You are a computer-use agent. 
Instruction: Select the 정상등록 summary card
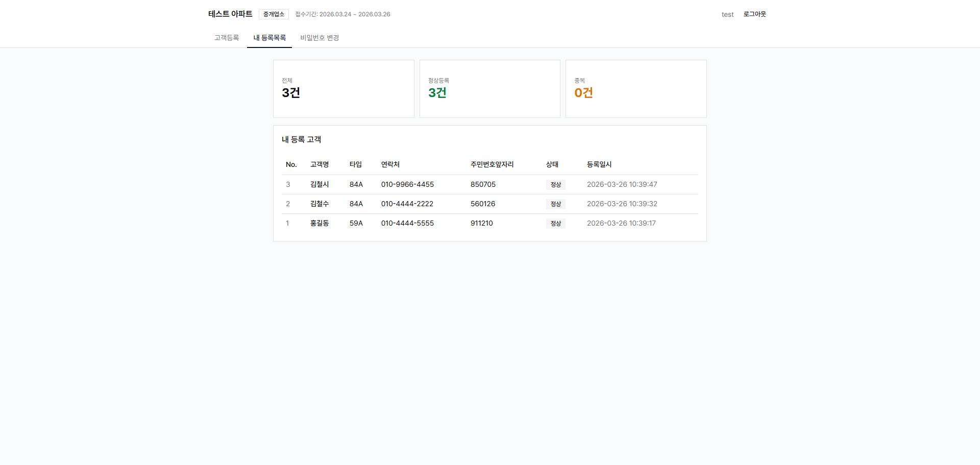pyautogui.click(x=489, y=88)
